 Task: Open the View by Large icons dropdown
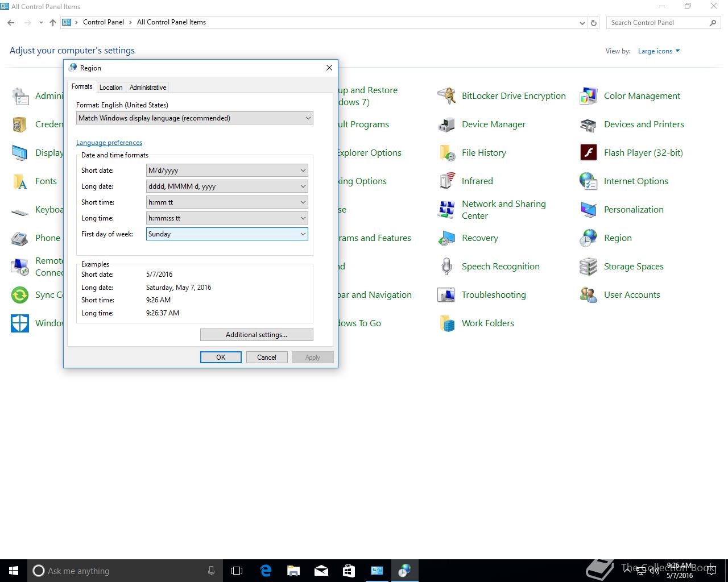(659, 51)
